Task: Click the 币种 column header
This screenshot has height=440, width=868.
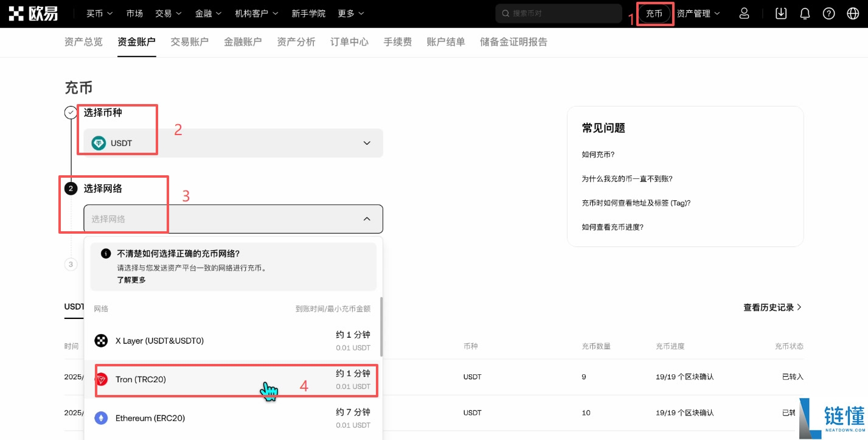Action: tap(471, 346)
